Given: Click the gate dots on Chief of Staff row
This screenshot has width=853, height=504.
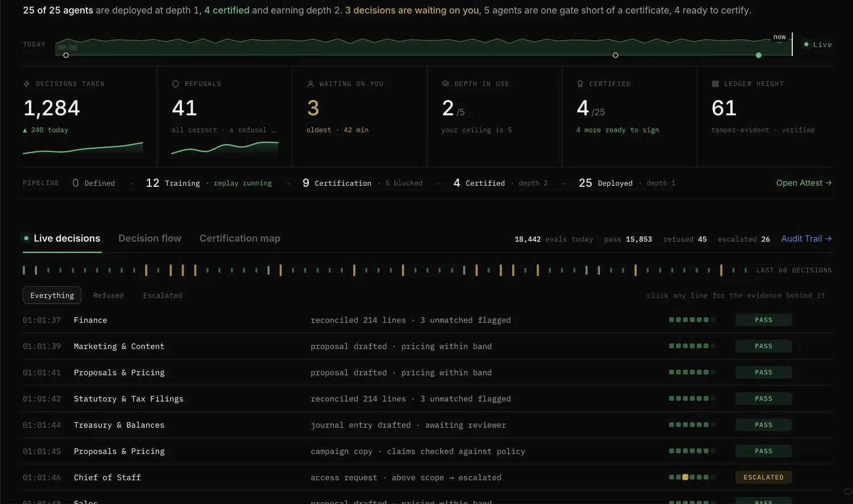Looking at the screenshot, I should pos(692,477).
